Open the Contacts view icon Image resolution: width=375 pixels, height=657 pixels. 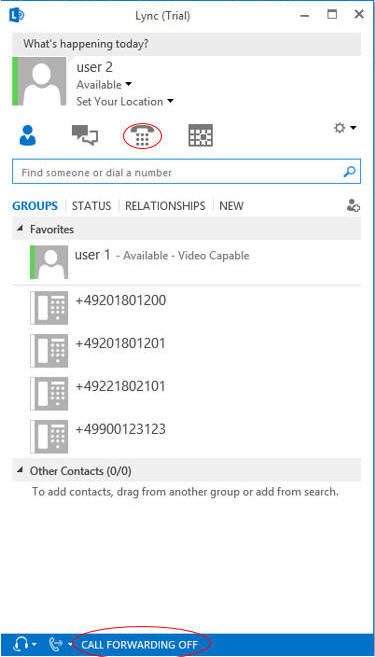click(x=28, y=135)
